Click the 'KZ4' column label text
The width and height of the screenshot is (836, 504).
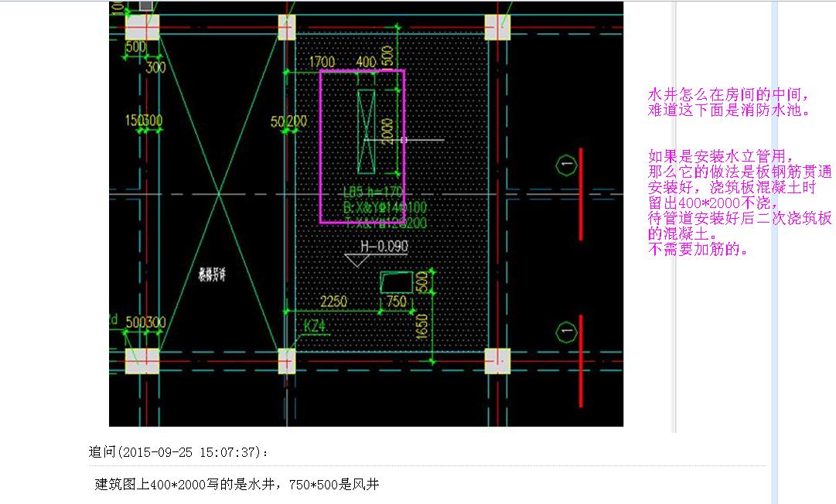click(314, 325)
